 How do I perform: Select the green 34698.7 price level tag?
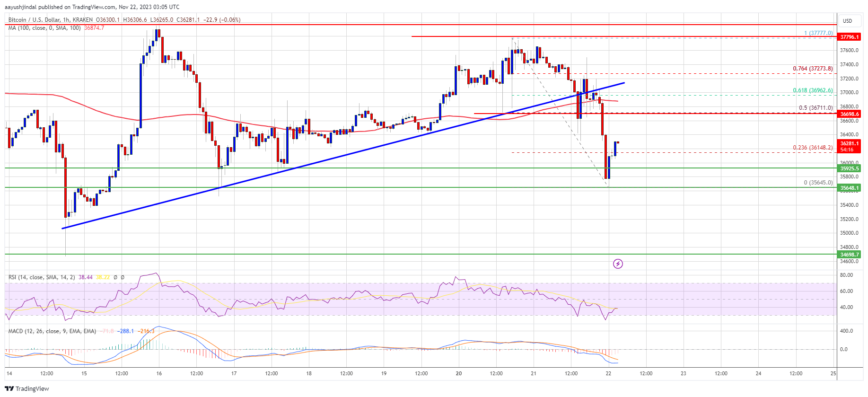[x=849, y=255]
